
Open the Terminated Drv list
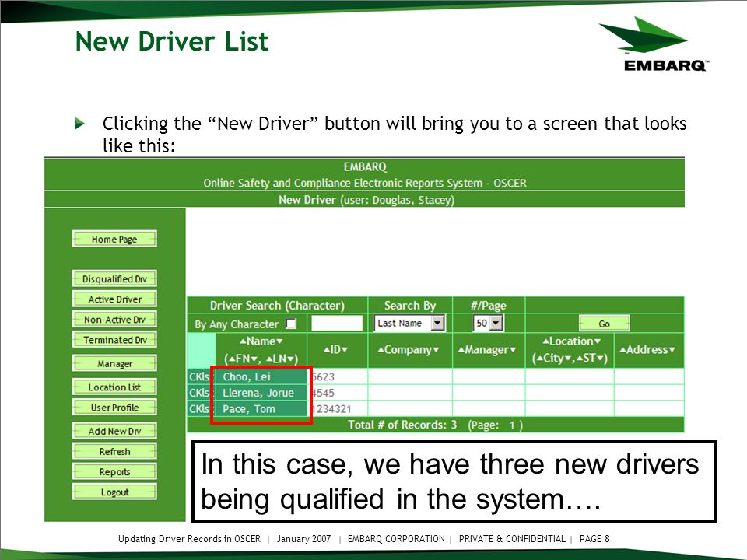[x=114, y=340]
